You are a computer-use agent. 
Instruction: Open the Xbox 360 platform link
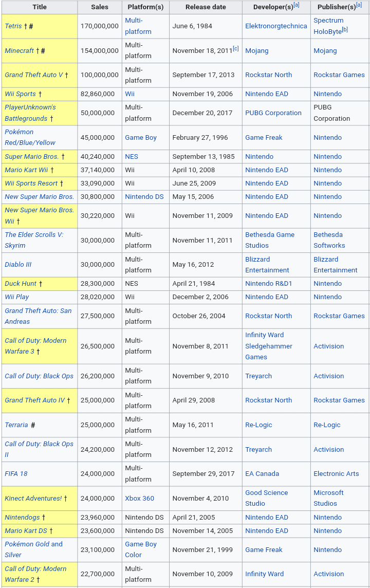pyautogui.click(x=139, y=499)
